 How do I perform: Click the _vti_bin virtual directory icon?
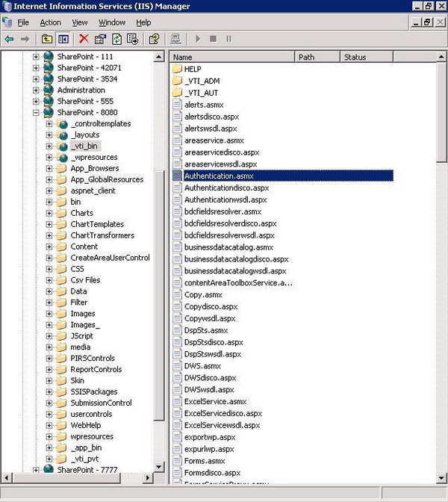point(63,146)
